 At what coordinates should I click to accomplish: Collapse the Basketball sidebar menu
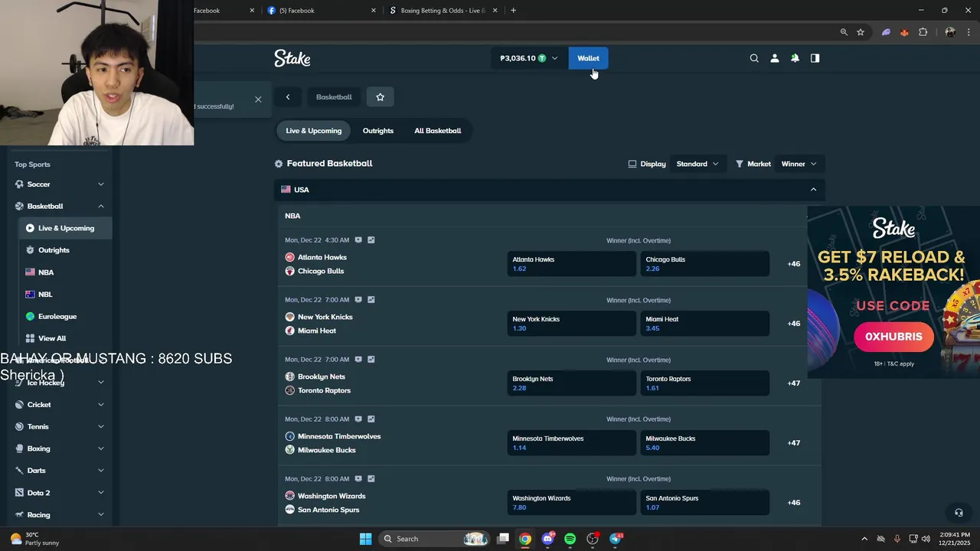click(x=101, y=207)
